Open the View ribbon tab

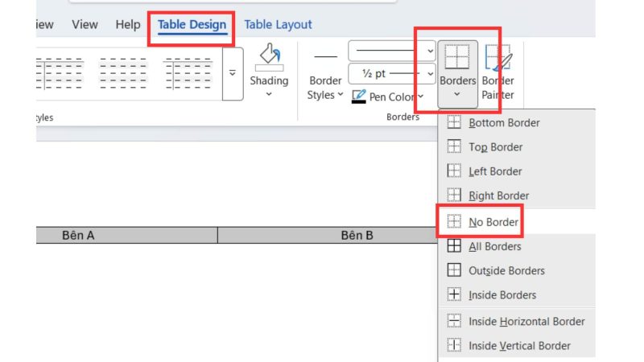[85, 25]
